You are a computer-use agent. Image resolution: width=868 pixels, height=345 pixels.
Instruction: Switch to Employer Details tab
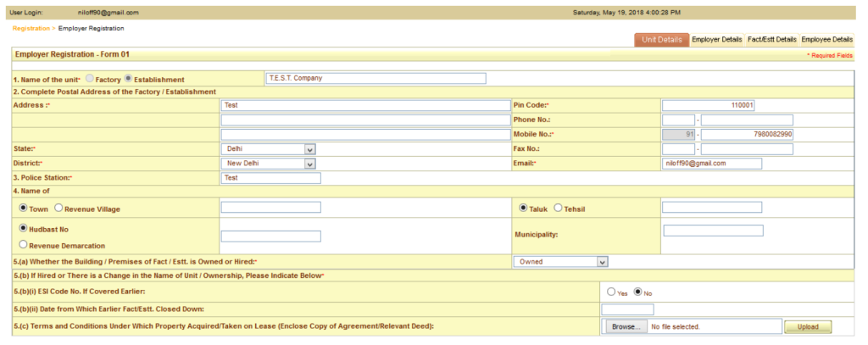click(x=716, y=39)
